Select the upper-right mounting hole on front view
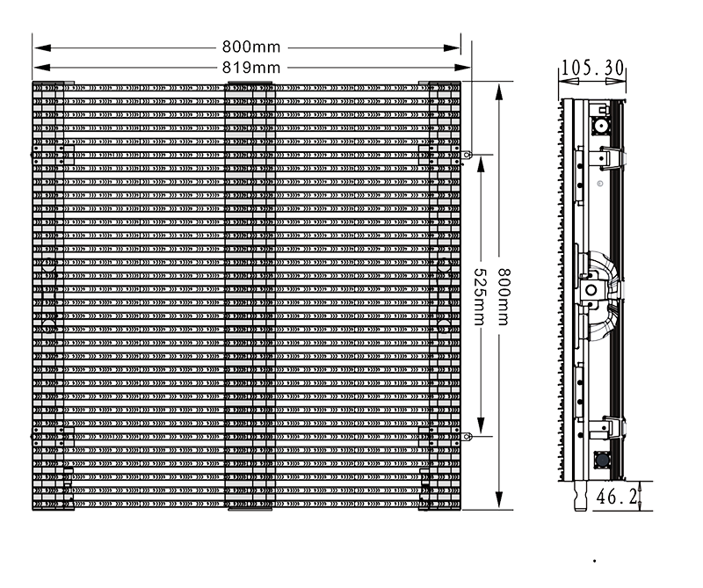 pos(465,155)
